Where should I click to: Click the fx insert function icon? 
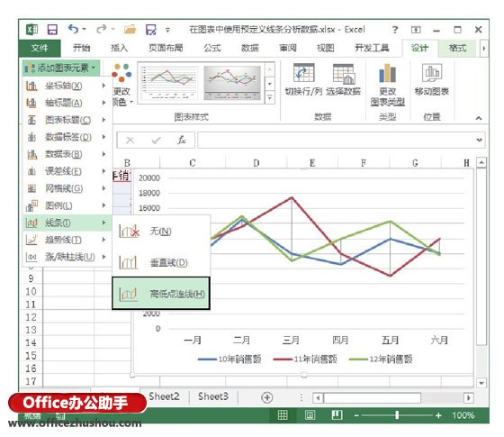tap(182, 140)
